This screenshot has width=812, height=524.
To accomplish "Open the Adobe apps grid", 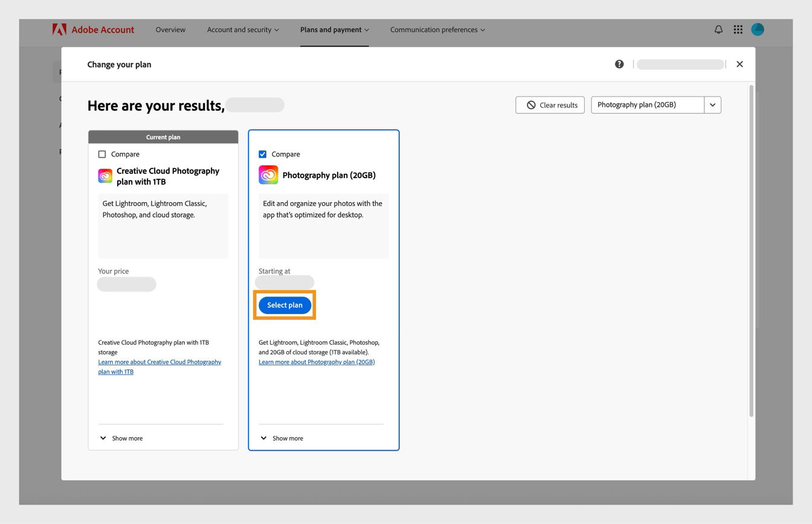I will [738, 29].
